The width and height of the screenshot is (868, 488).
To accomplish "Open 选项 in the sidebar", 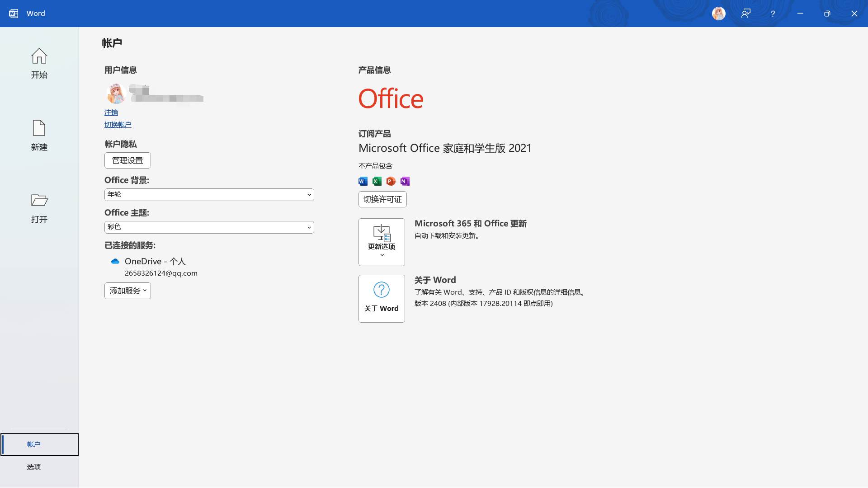I will click(34, 467).
